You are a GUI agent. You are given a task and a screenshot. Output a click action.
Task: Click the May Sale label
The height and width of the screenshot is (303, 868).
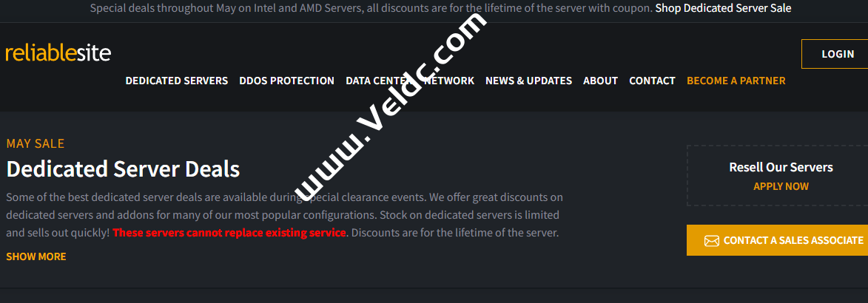pos(36,144)
